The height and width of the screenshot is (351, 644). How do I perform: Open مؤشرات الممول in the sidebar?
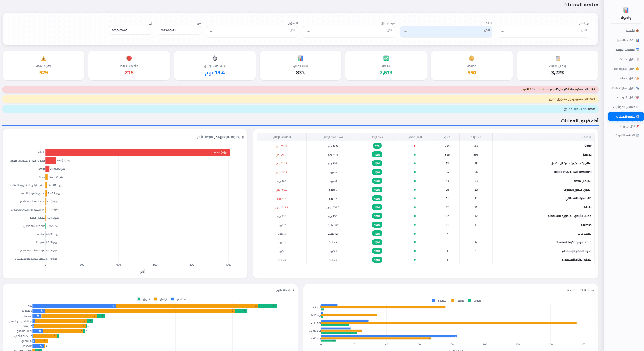627,40
